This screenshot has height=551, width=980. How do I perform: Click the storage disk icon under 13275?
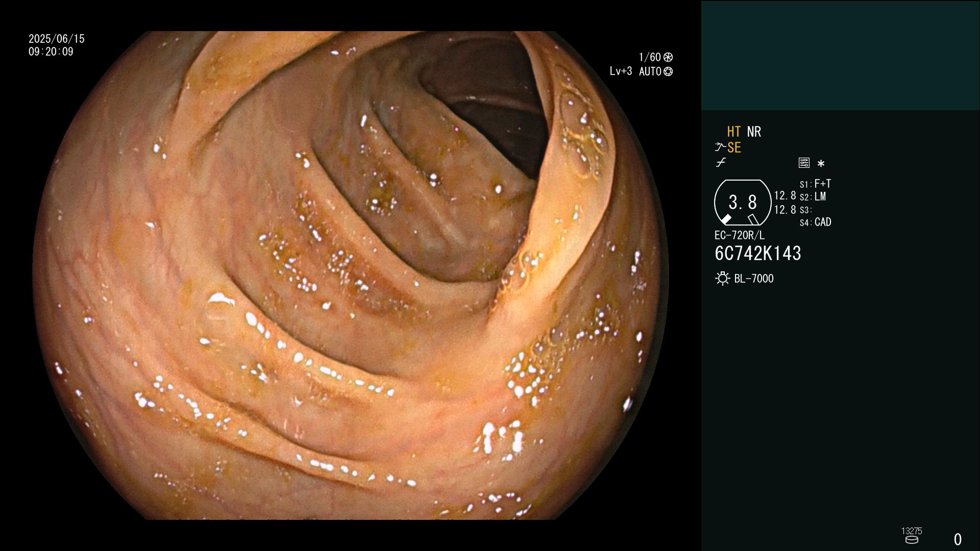pos(912,540)
